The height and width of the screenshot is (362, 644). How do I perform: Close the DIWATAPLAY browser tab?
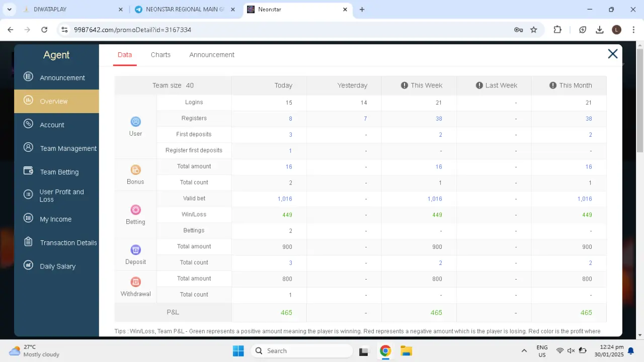(120, 10)
